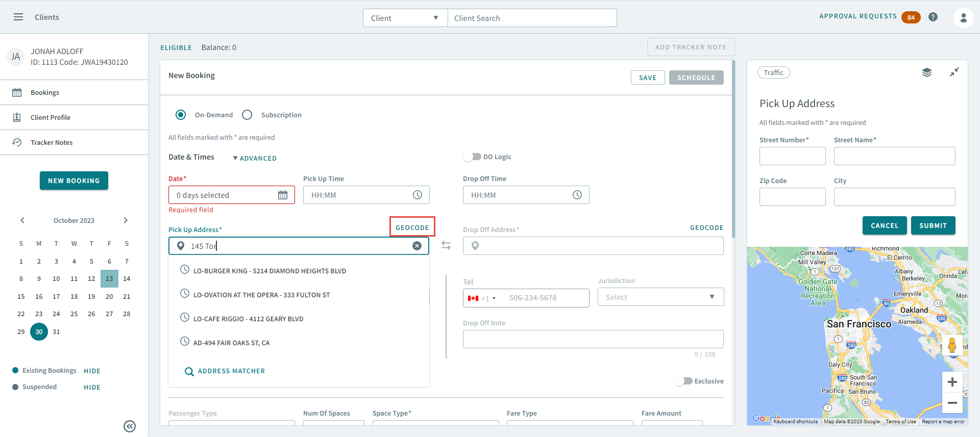Open the user account avatar menu
This screenshot has width=980, height=437.
coord(963,18)
